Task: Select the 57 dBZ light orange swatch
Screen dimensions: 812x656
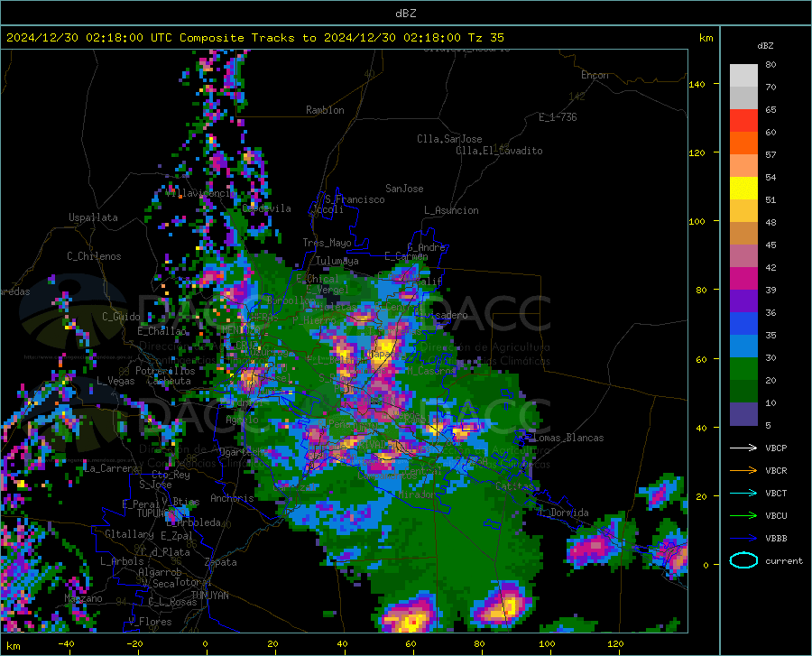Action: (743, 166)
